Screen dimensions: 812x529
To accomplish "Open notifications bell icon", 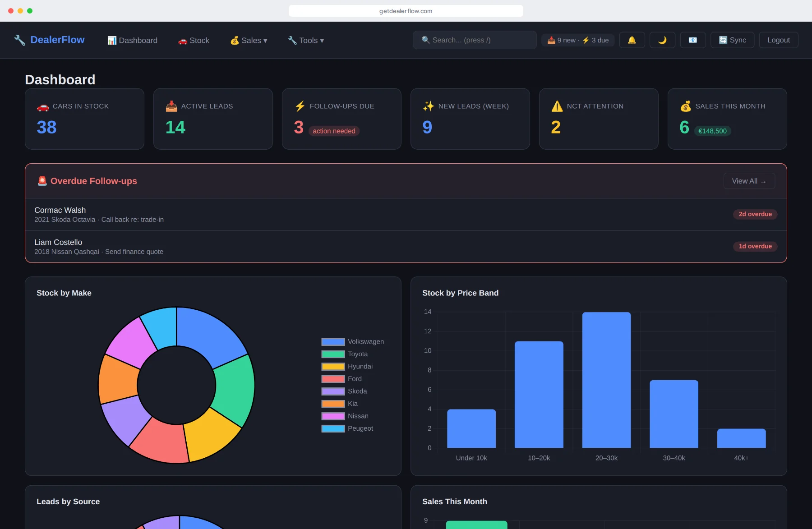I will point(632,40).
